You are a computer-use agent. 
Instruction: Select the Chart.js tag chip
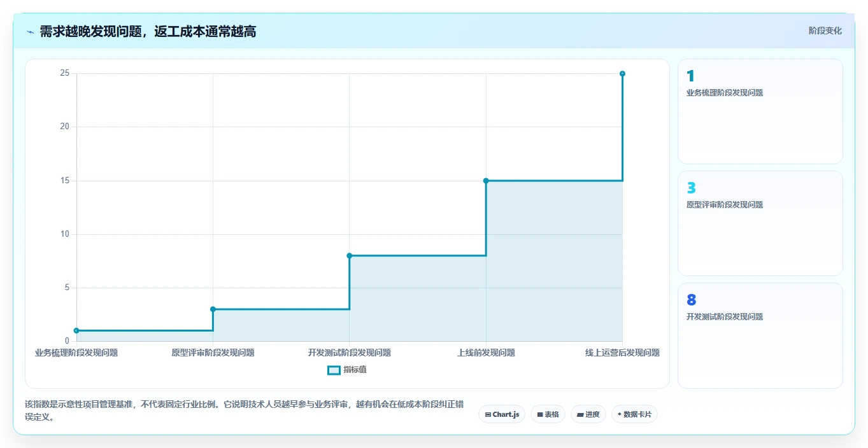point(502,414)
